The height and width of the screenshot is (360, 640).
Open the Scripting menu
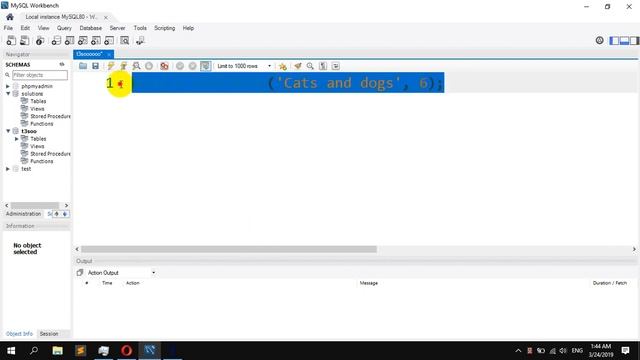pos(164,28)
